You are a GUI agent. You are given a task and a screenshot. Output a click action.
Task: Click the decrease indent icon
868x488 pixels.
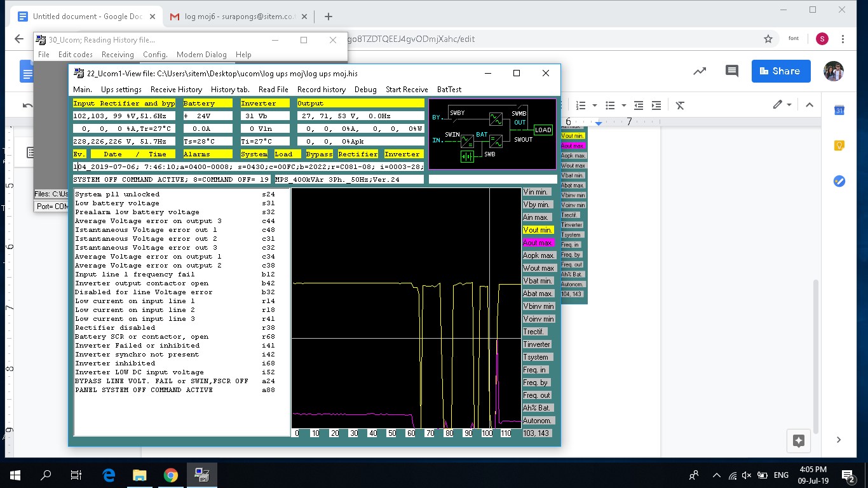639,105
